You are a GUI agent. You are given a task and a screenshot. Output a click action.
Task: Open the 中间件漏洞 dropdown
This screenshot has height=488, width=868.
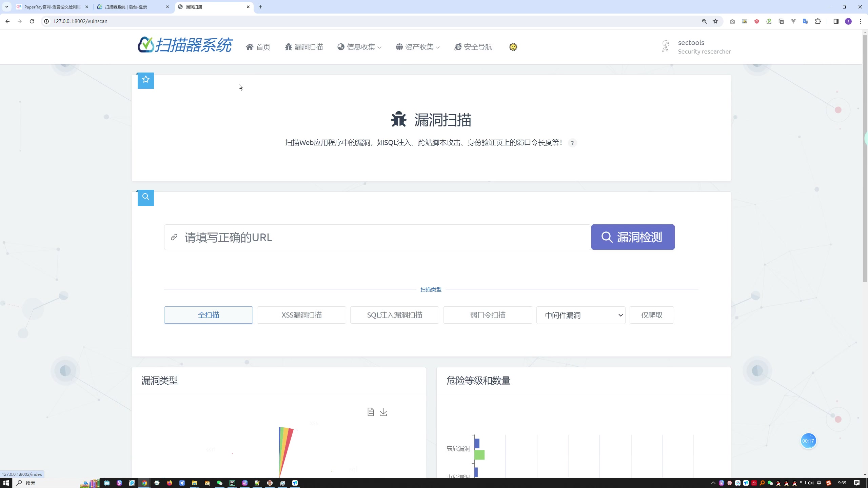pyautogui.click(x=581, y=315)
